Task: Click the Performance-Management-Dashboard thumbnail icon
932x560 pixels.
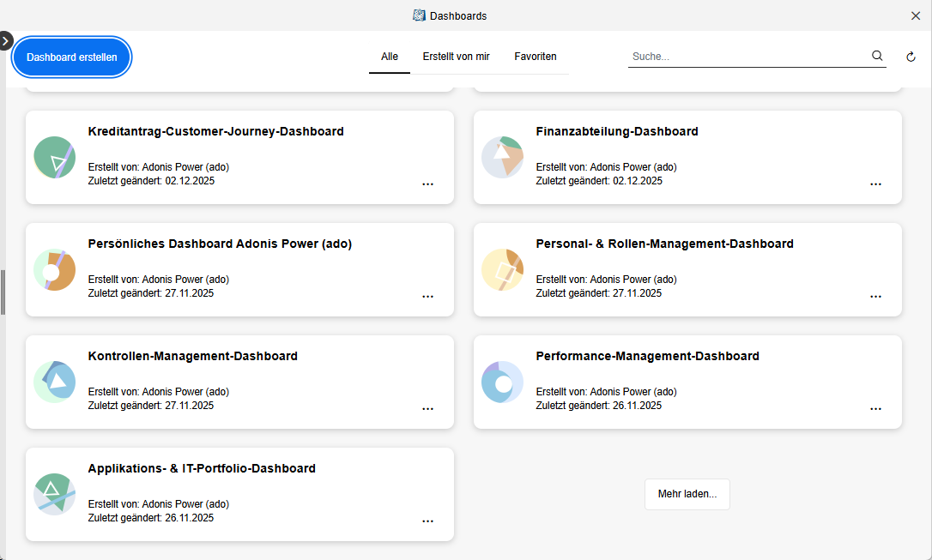Action: pos(502,382)
